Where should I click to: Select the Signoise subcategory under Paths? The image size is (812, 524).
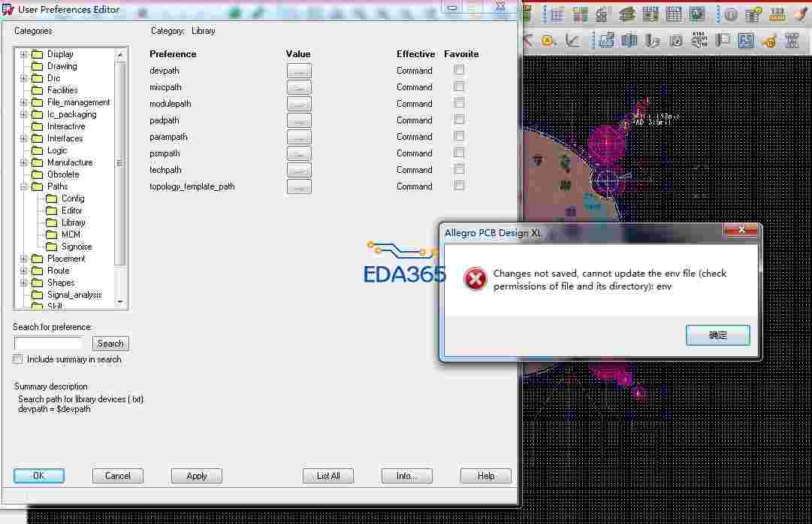coord(77,247)
